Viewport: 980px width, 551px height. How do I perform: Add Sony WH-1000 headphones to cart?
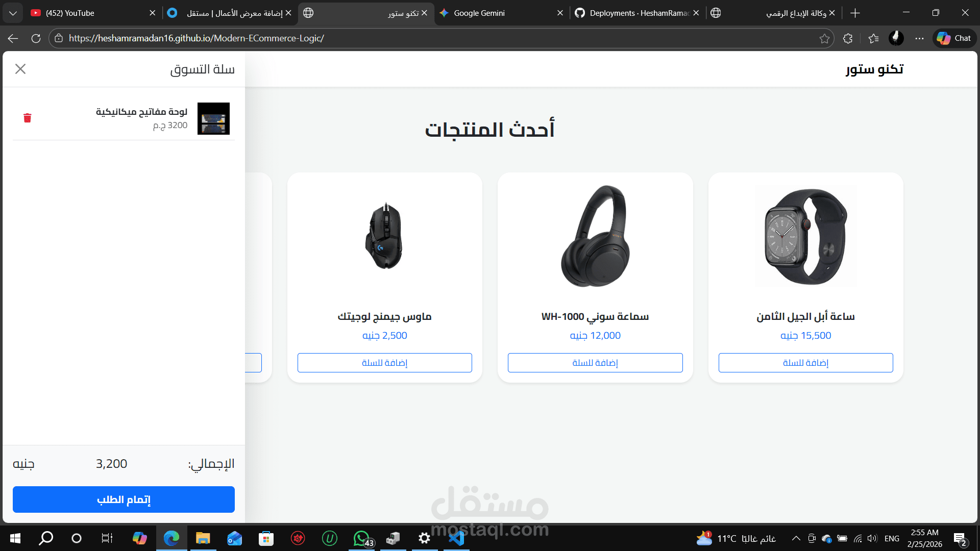(595, 363)
